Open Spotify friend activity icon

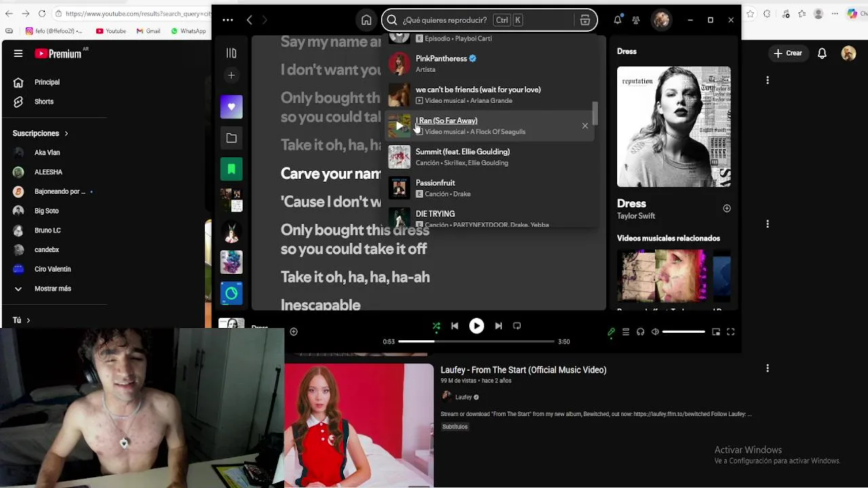tap(636, 20)
